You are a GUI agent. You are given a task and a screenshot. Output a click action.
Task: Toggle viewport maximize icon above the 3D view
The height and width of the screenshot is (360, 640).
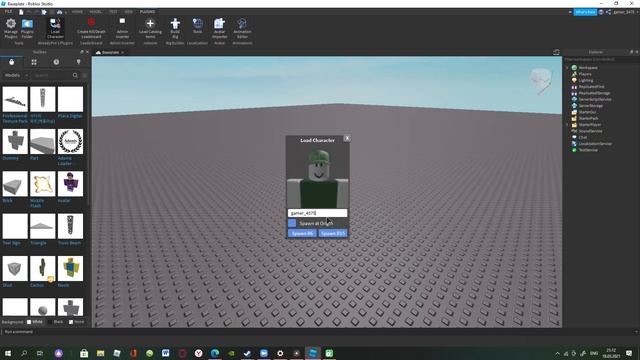click(x=556, y=52)
